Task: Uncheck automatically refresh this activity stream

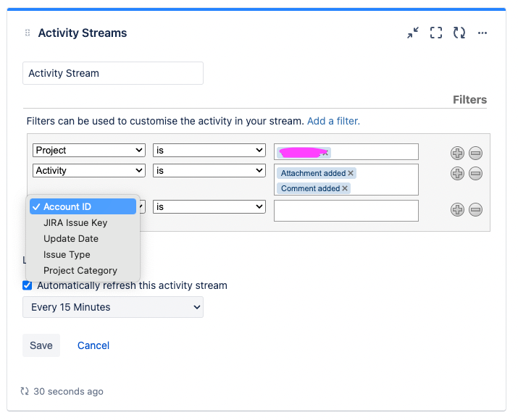Action: 28,285
